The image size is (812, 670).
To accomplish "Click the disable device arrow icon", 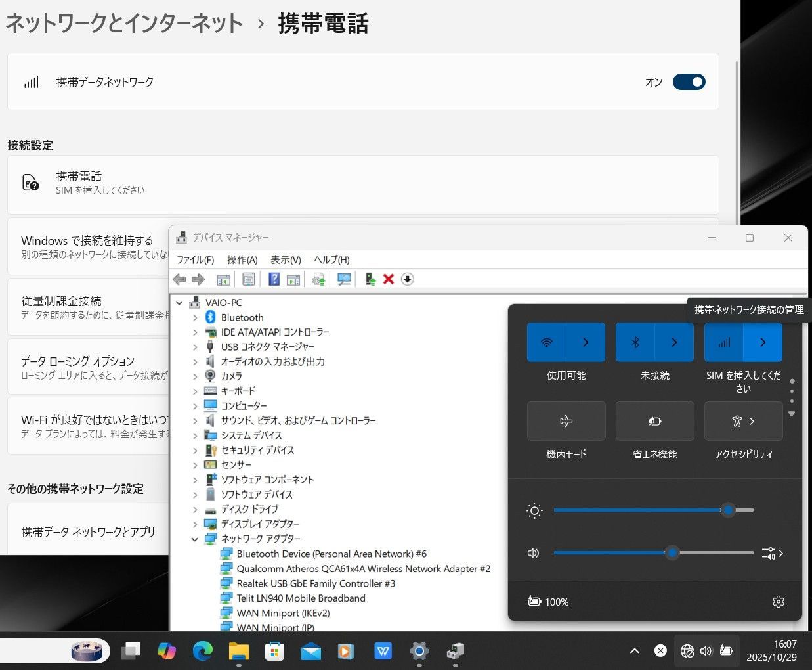I will click(407, 279).
